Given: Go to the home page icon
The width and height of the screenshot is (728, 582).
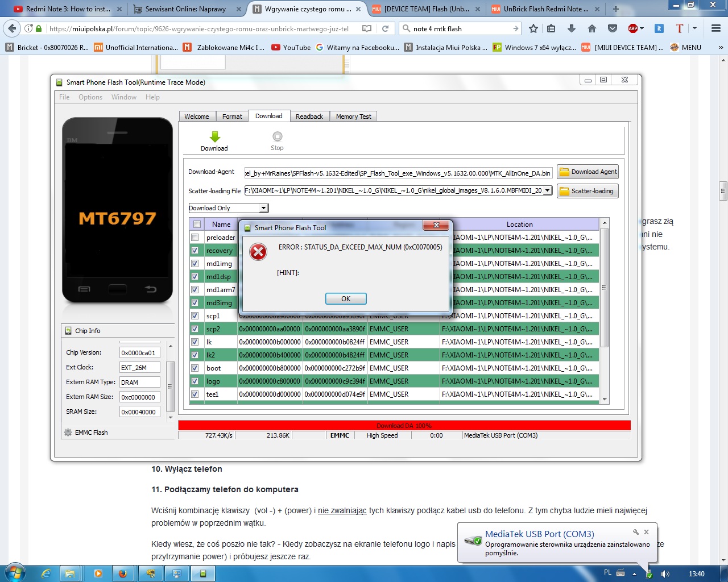Looking at the screenshot, I should pyautogui.click(x=592, y=28).
